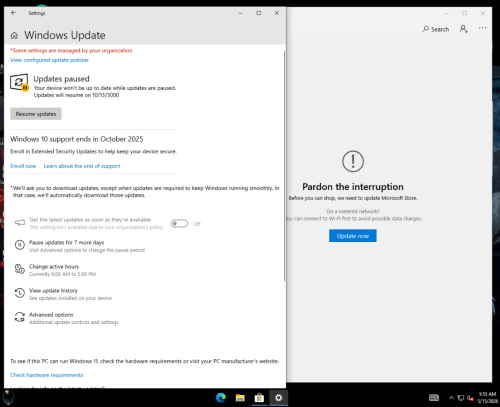Open the taskbar clock and date

487,398
